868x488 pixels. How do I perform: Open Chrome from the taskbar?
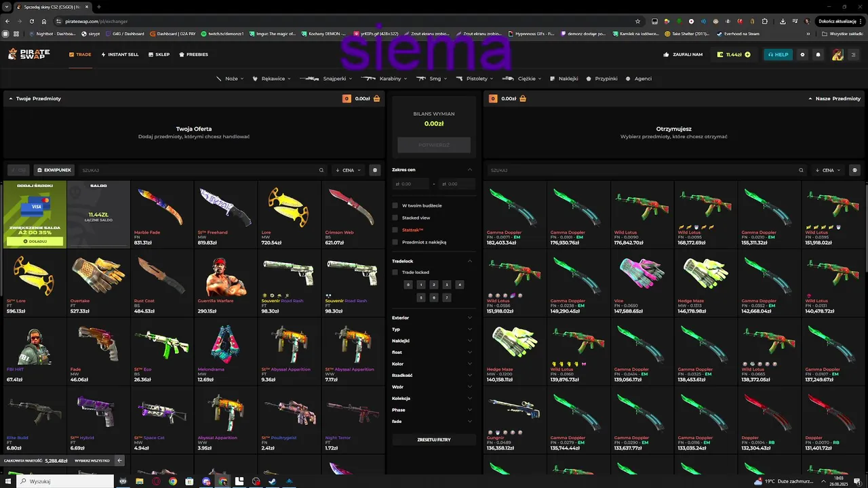pyautogui.click(x=173, y=481)
